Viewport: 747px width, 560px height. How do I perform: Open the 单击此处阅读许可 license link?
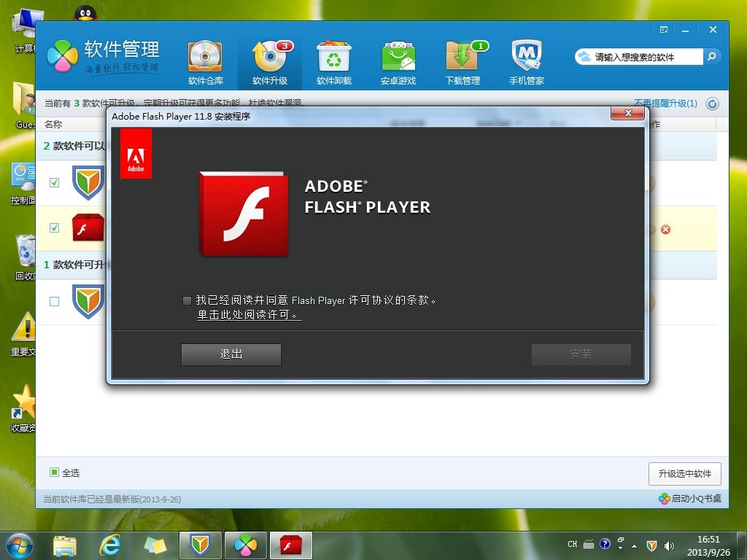pos(249,315)
